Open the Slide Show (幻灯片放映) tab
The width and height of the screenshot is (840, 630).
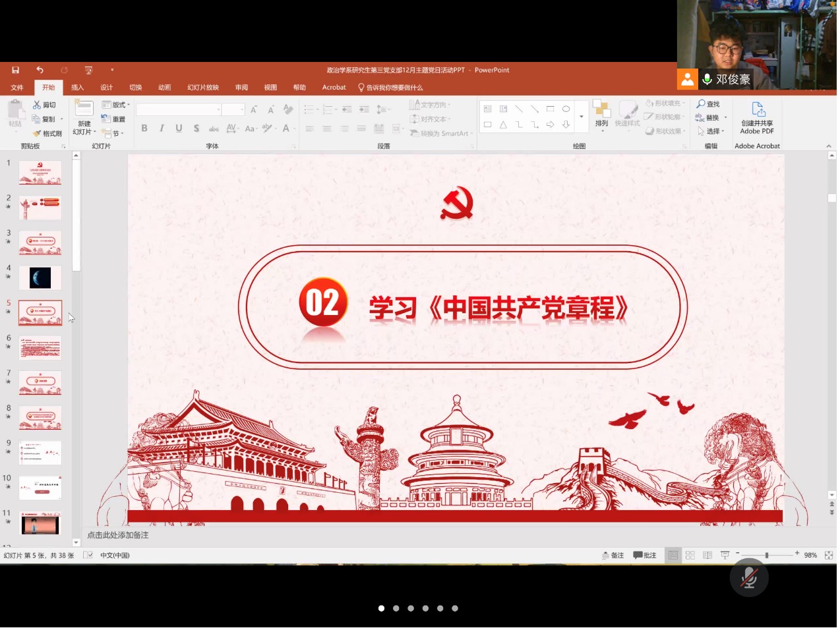point(202,88)
